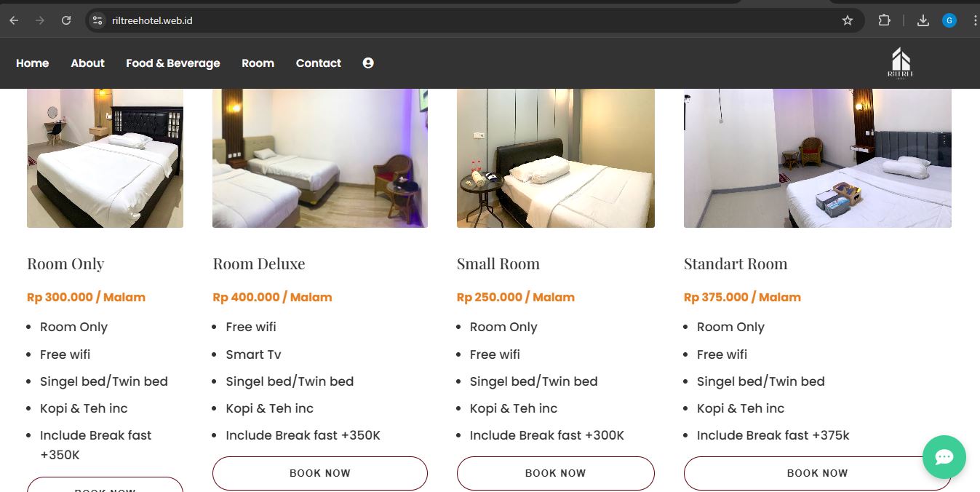Open the user account icon in navbar
This screenshot has width=980, height=492.
(x=368, y=63)
